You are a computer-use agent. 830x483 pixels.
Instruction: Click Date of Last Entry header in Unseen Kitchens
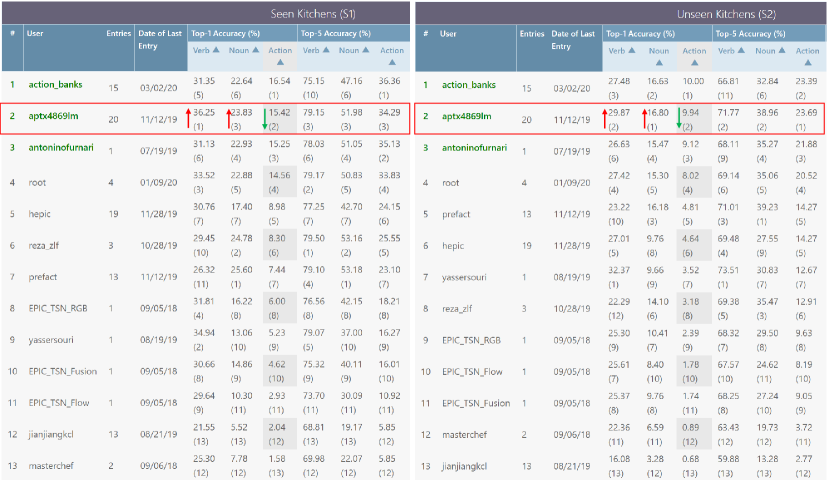coord(573,39)
